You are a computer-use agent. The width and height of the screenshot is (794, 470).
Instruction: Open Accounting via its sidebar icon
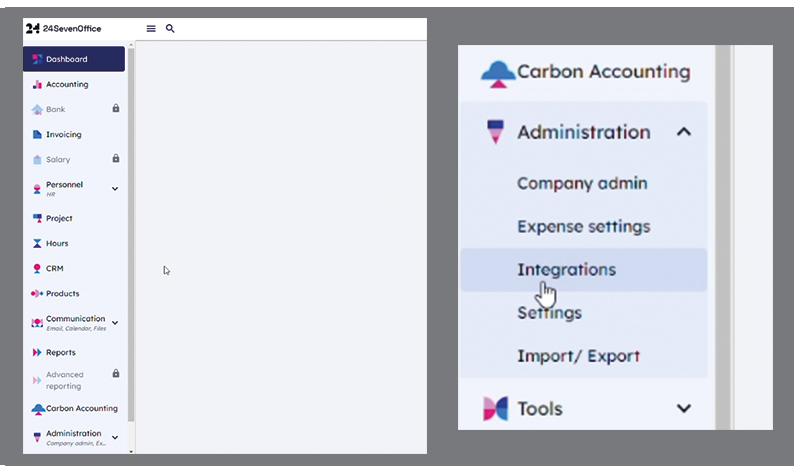coord(37,85)
